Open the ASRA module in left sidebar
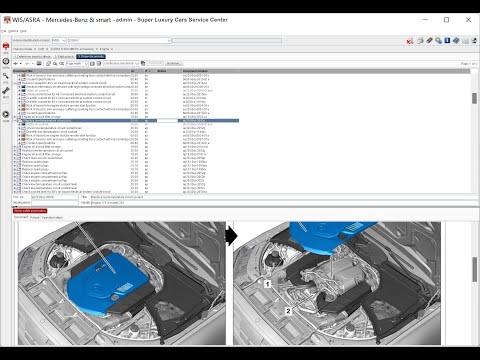This screenshot has width=480, height=360. [6, 62]
